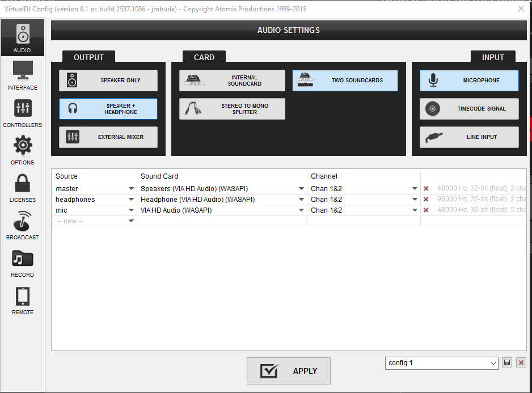Delete the mic audio row
532x393 pixels.
pyautogui.click(x=426, y=210)
